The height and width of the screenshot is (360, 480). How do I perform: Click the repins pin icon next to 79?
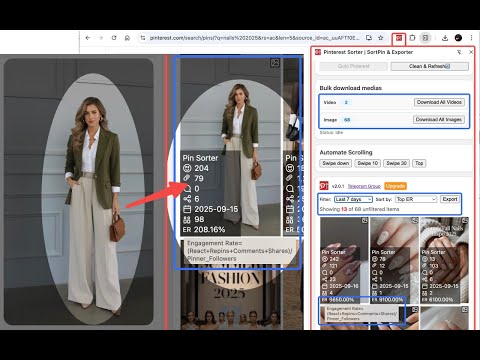(187, 178)
